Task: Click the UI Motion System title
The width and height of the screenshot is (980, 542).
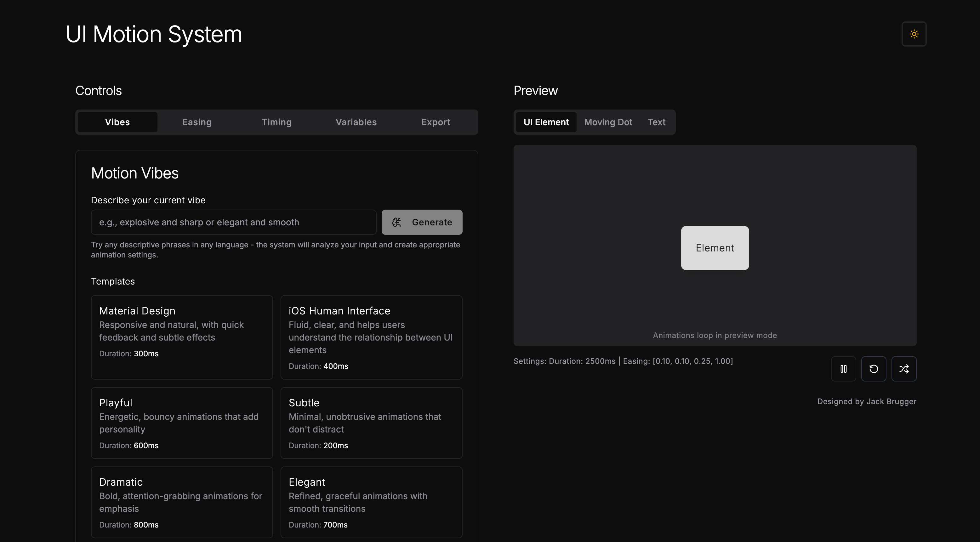Action: pyautogui.click(x=154, y=34)
